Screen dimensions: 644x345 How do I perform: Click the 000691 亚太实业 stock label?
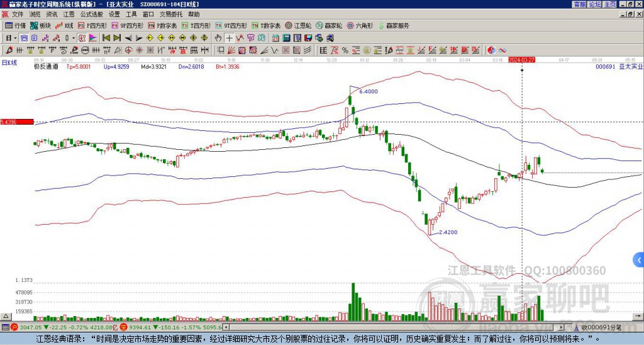tap(619, 66)
